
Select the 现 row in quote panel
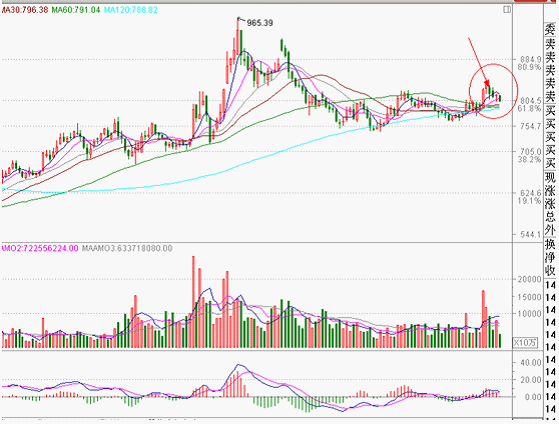550,177
